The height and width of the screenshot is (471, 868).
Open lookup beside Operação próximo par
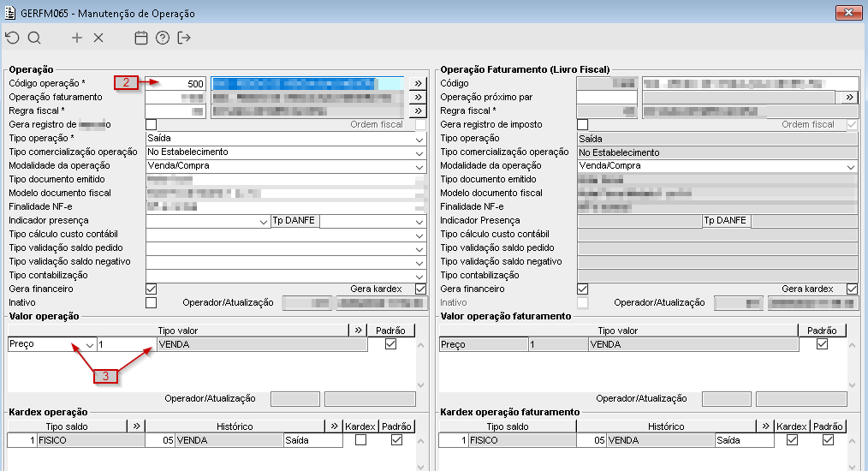849,97
